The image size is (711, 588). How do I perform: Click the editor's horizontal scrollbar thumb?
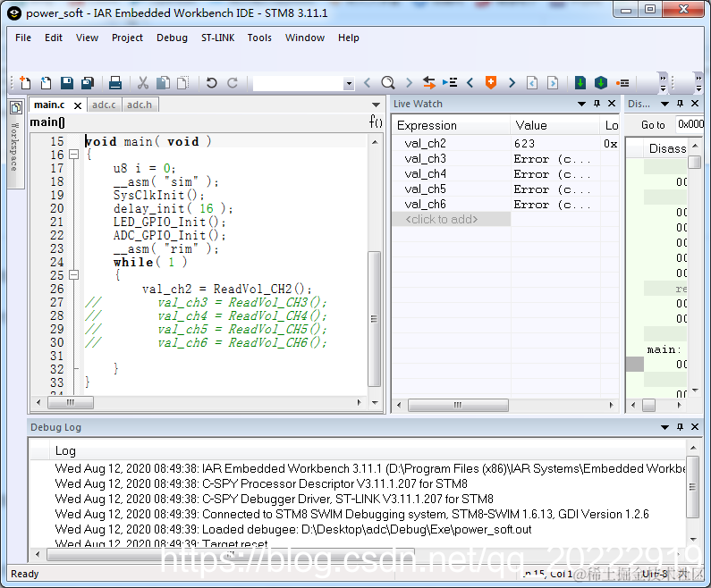(71, 402)
